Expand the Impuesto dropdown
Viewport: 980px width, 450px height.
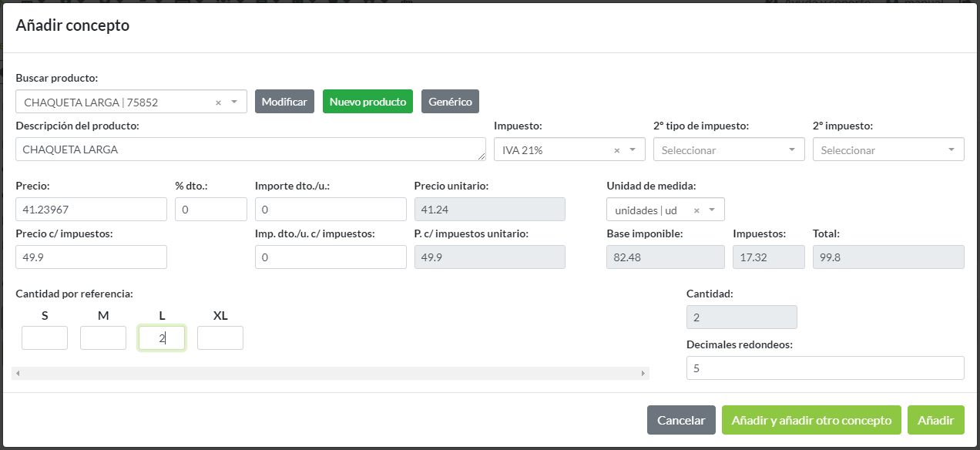point(633,150)
